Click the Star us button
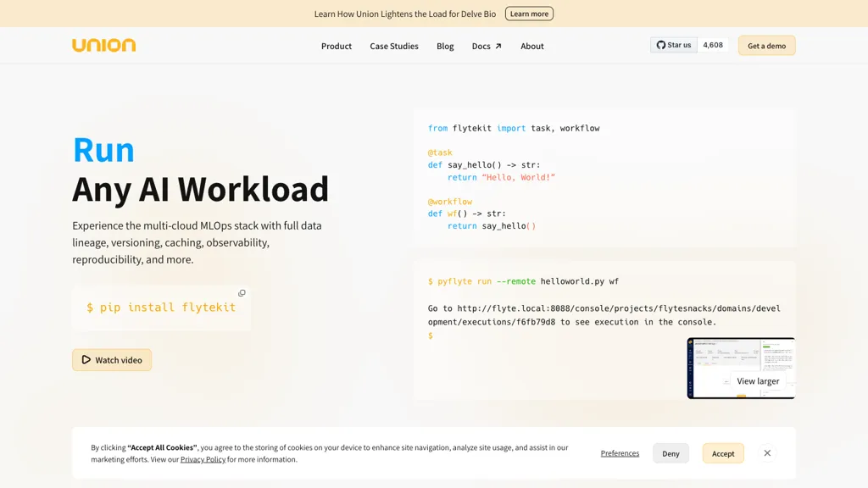 (x=673, y=45)
